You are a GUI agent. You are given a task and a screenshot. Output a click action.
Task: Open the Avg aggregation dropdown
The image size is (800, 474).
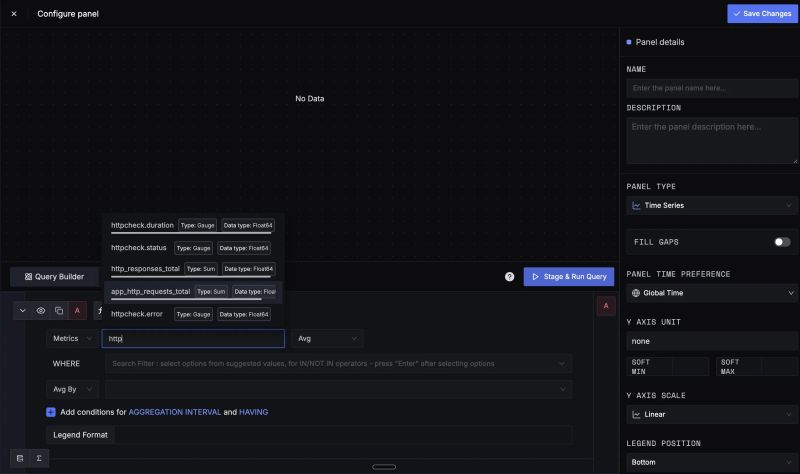pos(327,338)
